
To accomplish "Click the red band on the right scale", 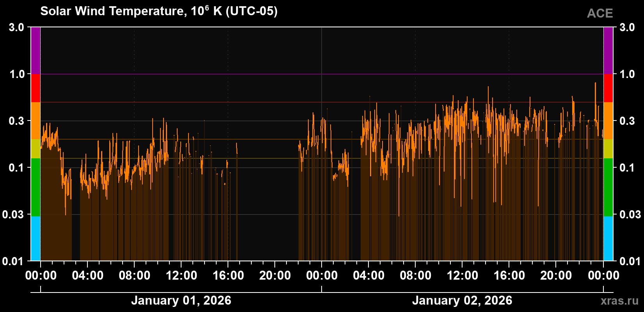I will [608, 88].
